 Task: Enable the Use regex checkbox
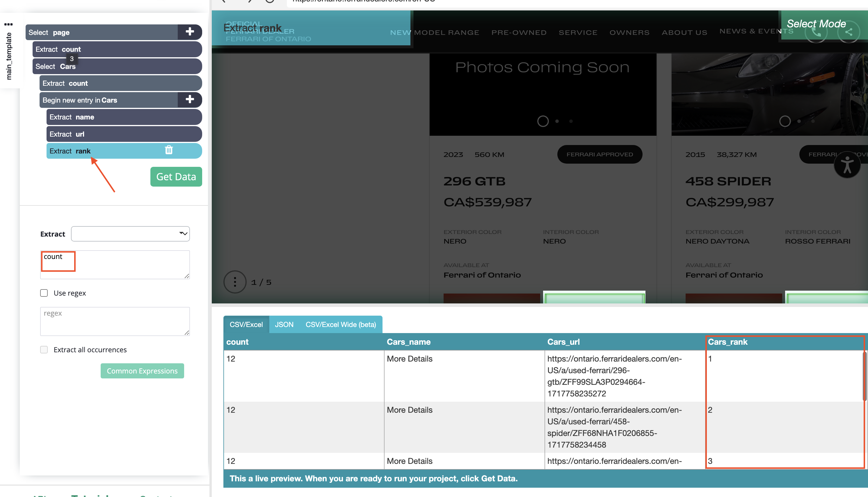click(x=44, y=293)
